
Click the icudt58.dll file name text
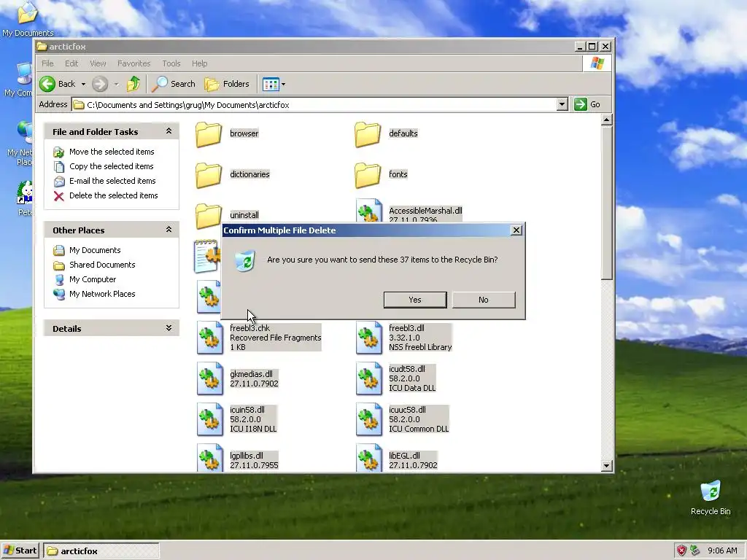[x=407, y=369]
